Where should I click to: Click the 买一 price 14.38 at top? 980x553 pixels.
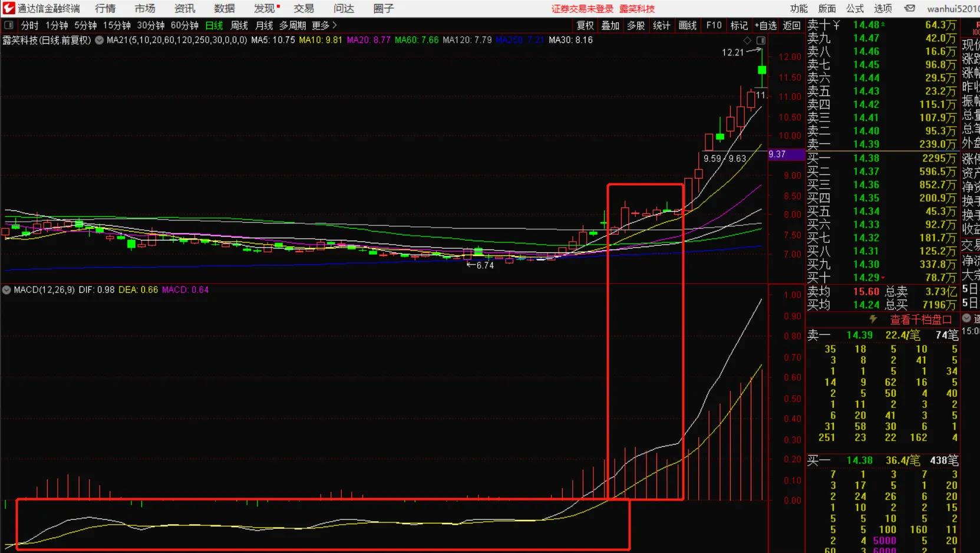click(x=866, y=158)
